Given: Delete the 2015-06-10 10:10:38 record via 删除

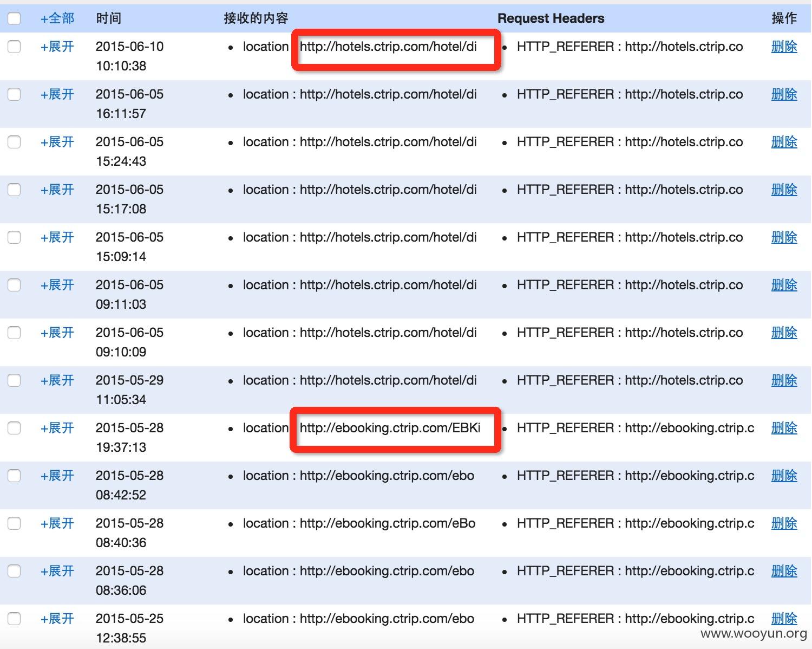Looking at the screenshot, I should [784, 47].
